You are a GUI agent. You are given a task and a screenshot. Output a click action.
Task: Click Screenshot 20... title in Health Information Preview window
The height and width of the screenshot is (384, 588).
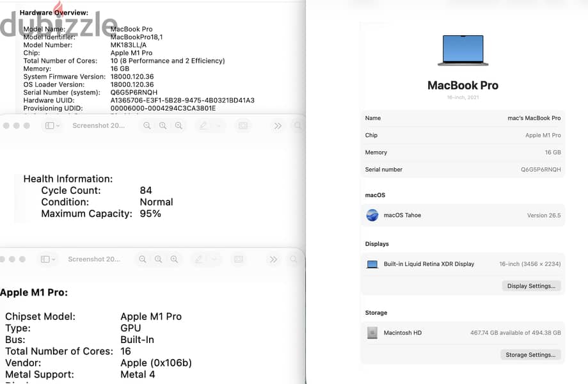click(x=99, y=125)
